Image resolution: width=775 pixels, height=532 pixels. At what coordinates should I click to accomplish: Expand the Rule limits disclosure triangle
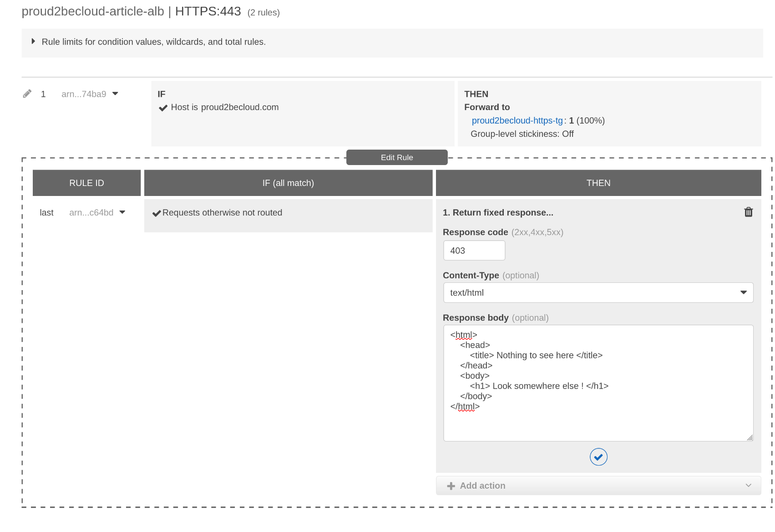coord(33,41)
